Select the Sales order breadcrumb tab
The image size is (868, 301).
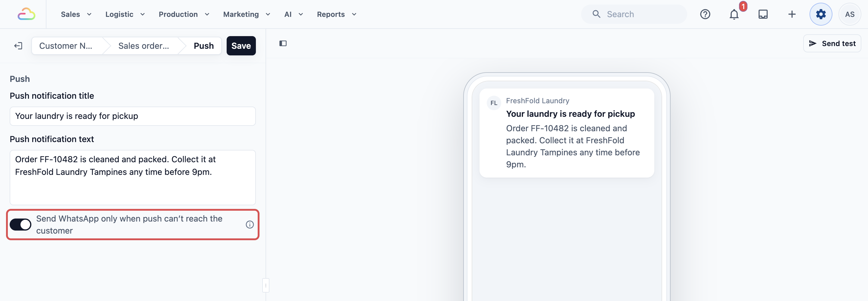point(144,46)
